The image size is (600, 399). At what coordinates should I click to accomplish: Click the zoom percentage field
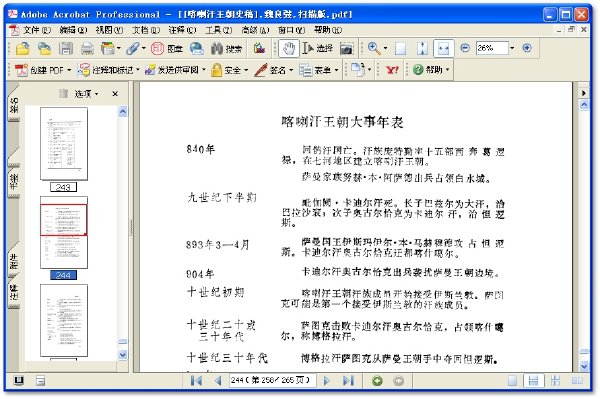(492, 48)
